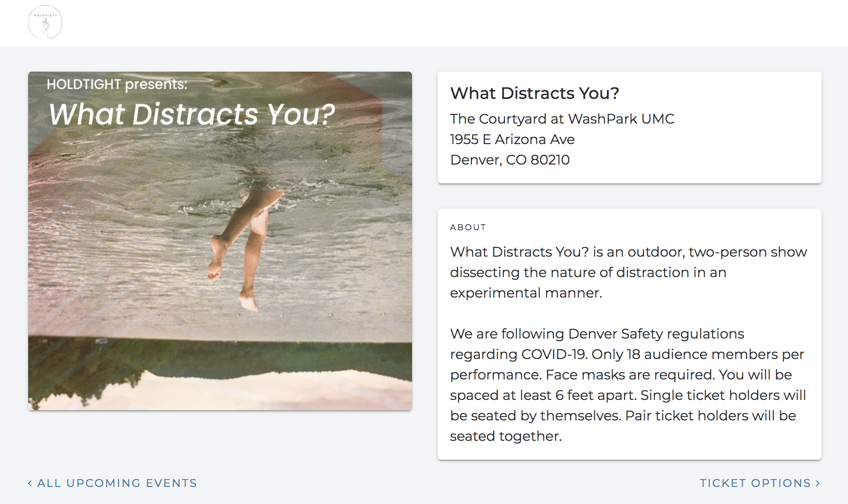Click the street address 1955 E Arizona Ave
The image size is (848, 504).
tap(512, 139)
